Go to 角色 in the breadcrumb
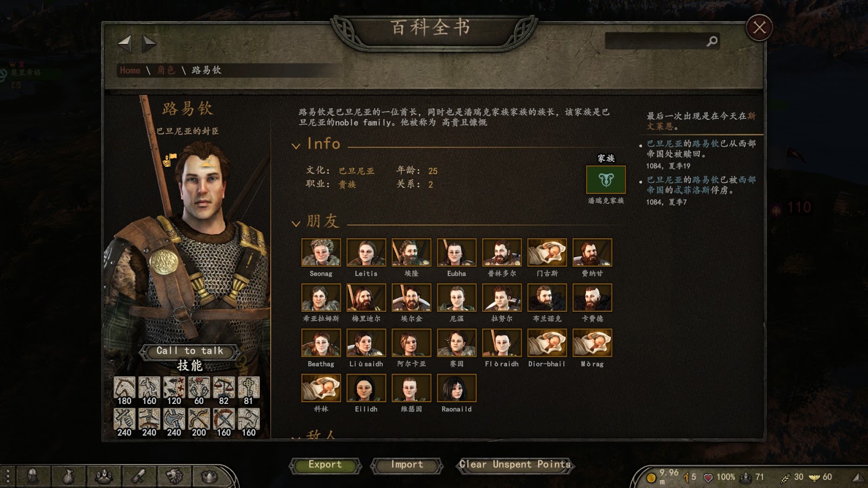Image resolution: width=868 pixels, height=488 pixels. (166, 70)
